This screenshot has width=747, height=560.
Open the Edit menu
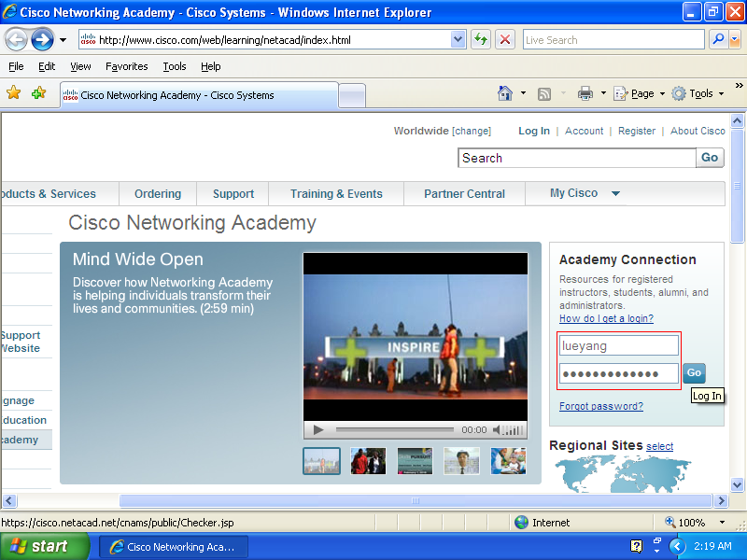pyautogui.click(x=47, y=66)
